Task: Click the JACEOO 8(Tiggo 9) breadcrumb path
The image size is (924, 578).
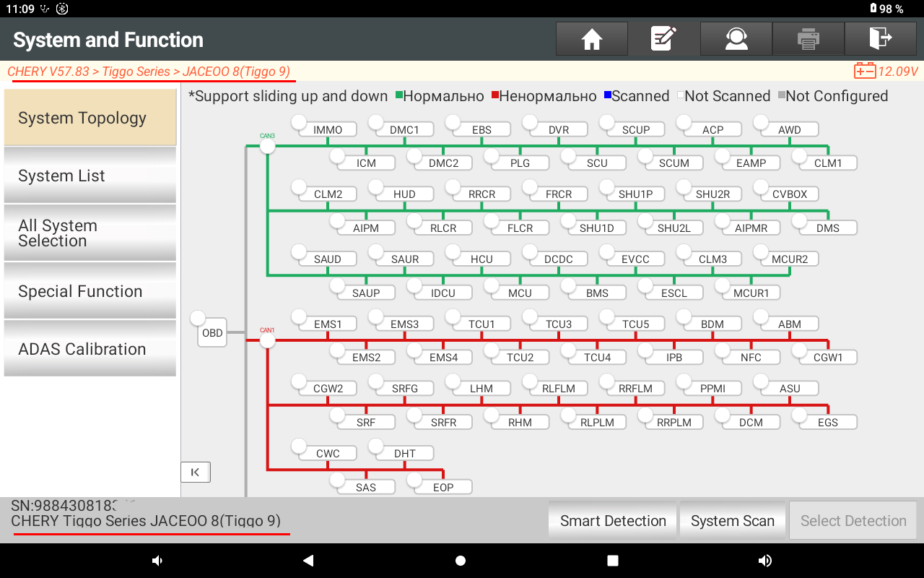Action: coord(236,72)
